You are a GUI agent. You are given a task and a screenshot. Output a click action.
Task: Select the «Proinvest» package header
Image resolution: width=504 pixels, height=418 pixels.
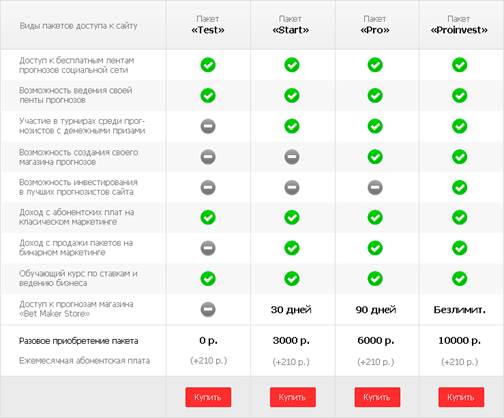pos(459,25)
